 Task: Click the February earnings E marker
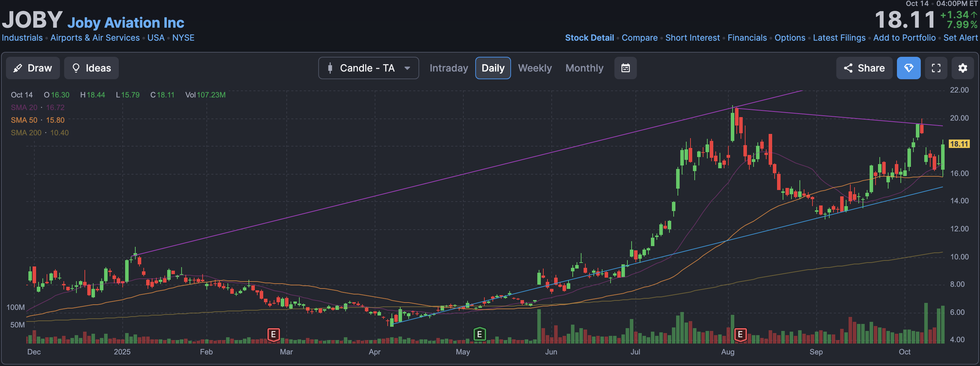pos(273,334)
